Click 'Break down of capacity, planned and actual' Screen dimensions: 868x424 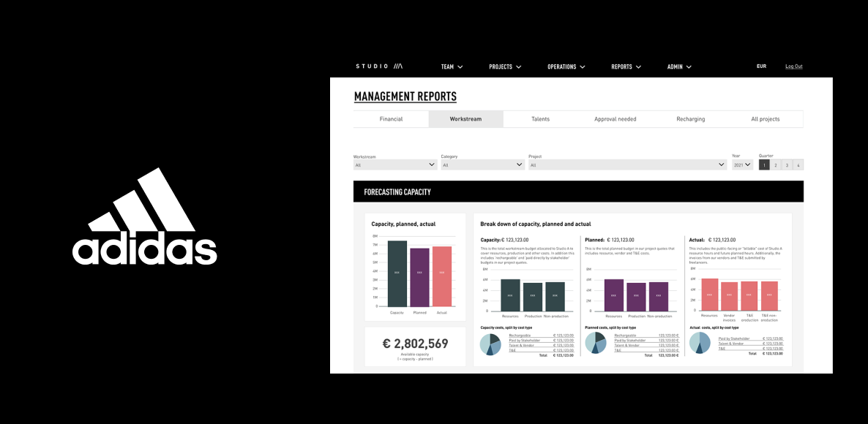pyautogui.click(x=535, y=224)
